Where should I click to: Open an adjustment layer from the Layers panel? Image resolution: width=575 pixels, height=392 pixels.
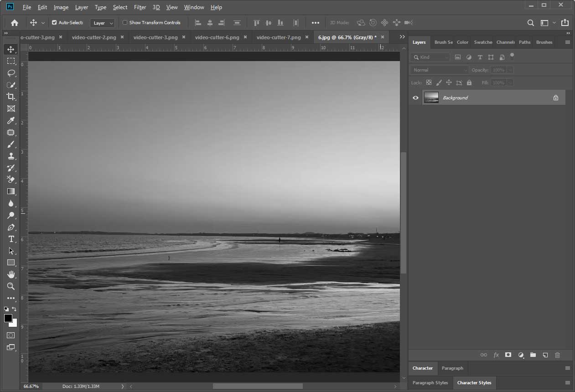click(x=521, y=355)
